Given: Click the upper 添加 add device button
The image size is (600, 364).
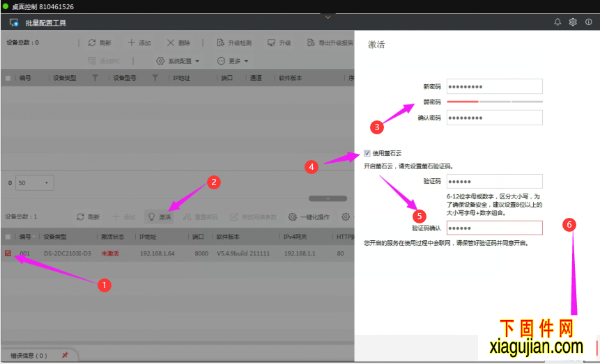Looking at the screenshot, I should [x=139, y=43].
